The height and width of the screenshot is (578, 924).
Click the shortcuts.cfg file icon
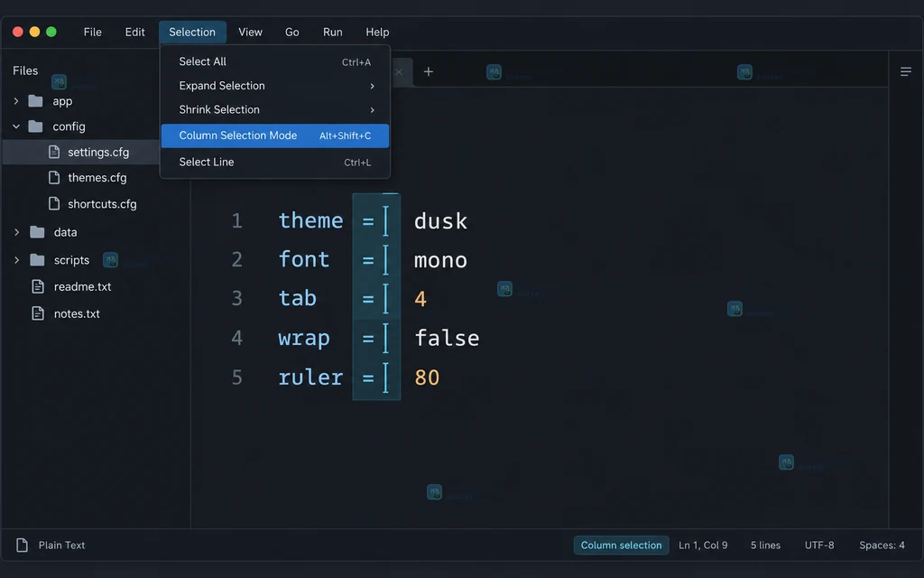point(54,203)
